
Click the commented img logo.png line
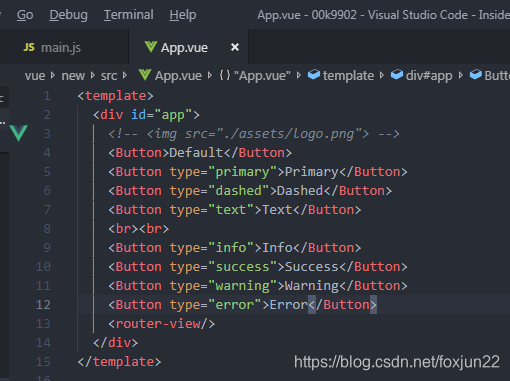click(x=254, y=134)
